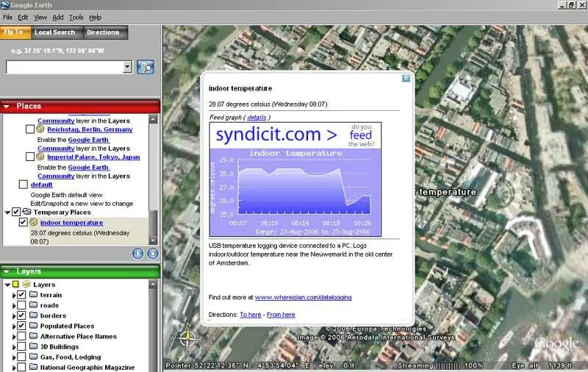
Task: Open the Add menu
Action: pos(58,17)
